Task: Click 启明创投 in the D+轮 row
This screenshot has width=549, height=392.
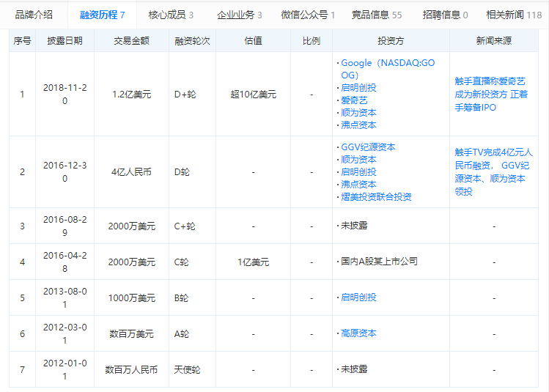Action: (x=358, y=87)
